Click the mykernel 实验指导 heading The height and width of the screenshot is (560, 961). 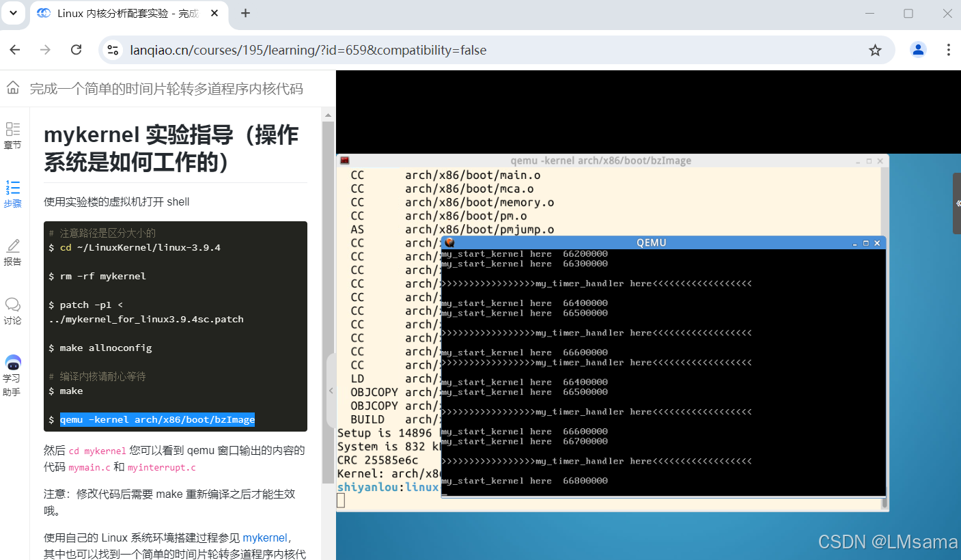171,149
